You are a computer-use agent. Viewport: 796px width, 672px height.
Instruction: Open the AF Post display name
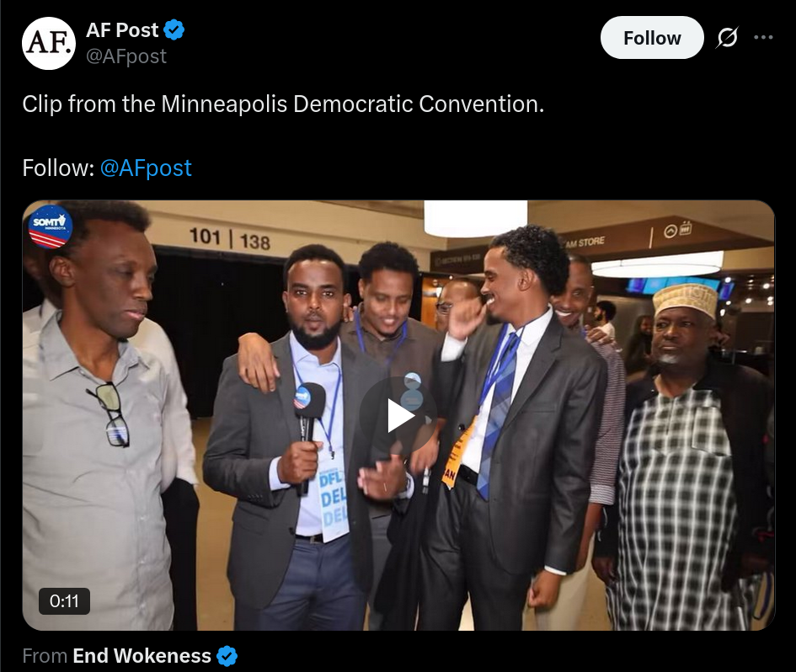(122, 30)
